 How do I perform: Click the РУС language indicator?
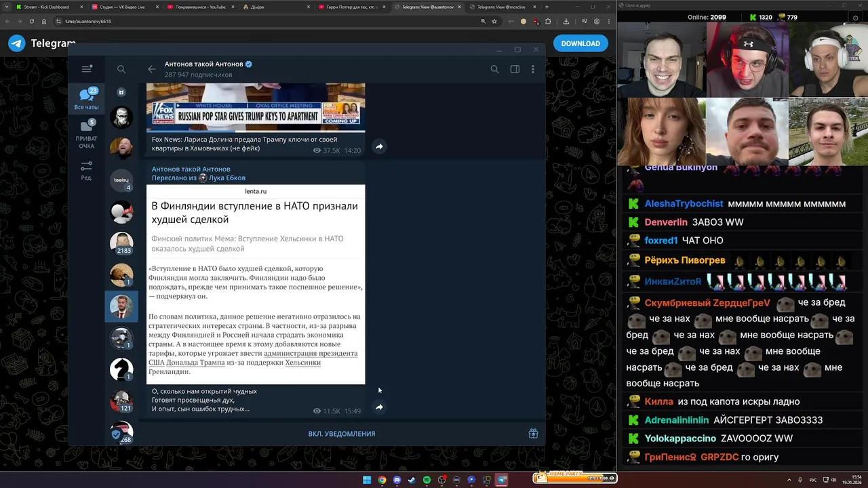coord(813,480)
